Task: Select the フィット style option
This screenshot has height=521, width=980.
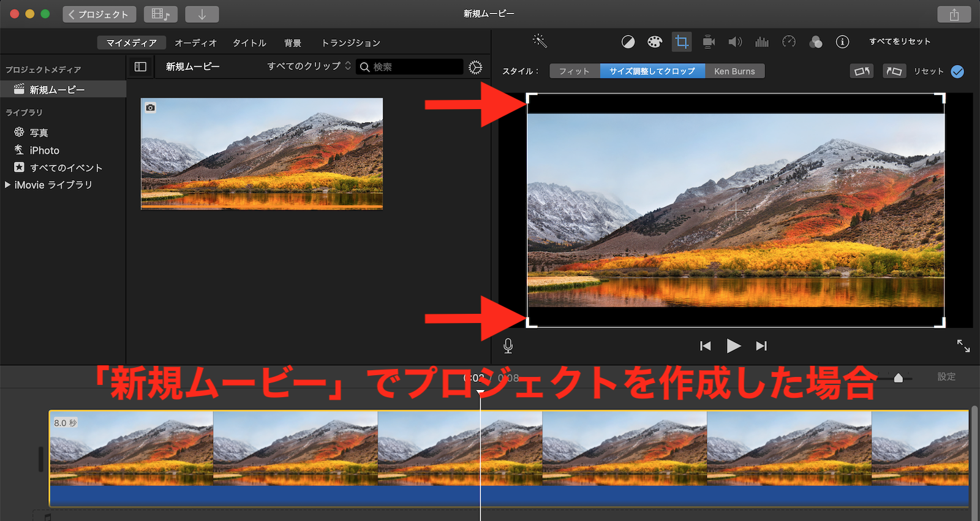Action: click(575, 71)
